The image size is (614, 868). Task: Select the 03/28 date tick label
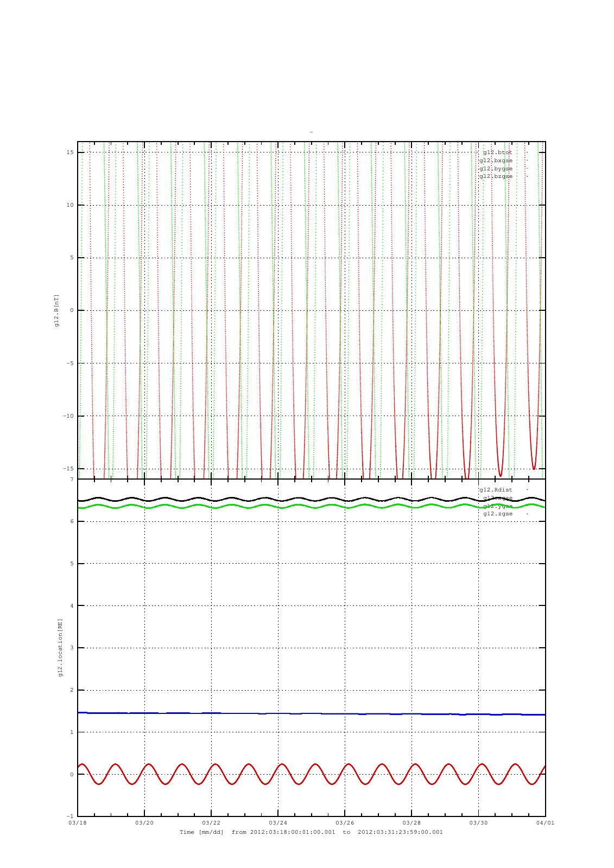pos(412,823)
